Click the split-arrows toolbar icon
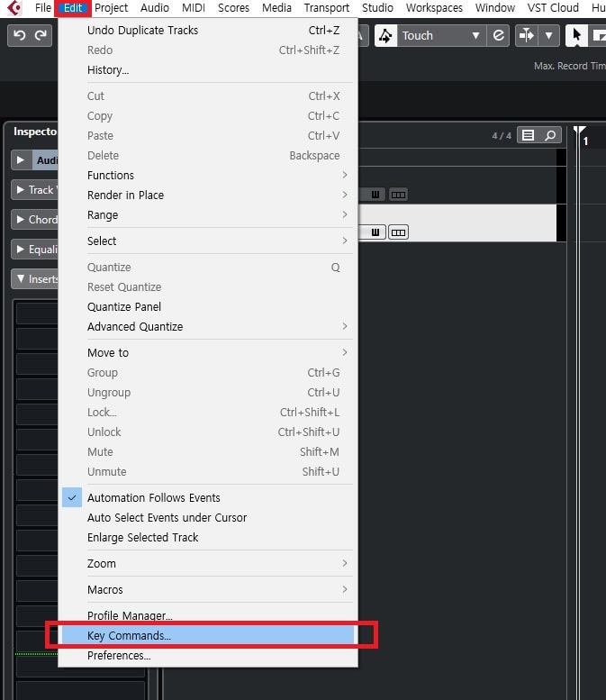Viewport: 606px width, 700px height. tap(527, 35)
